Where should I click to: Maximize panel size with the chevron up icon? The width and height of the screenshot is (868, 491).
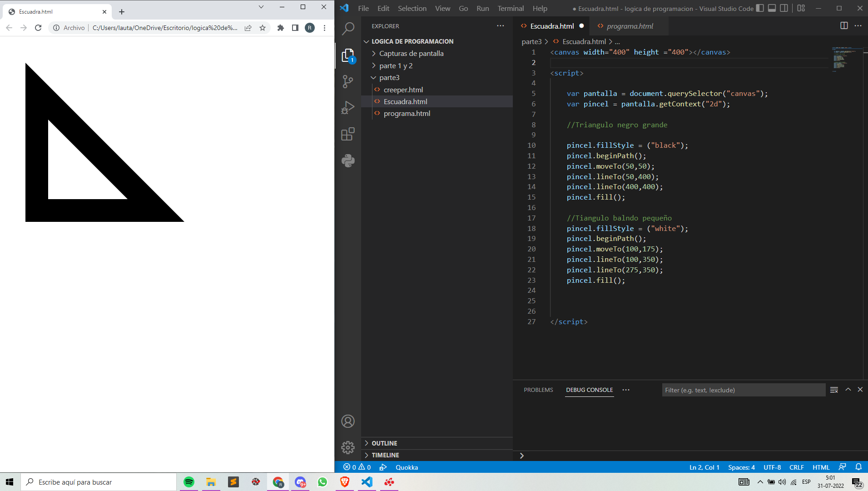pos(848,390)
